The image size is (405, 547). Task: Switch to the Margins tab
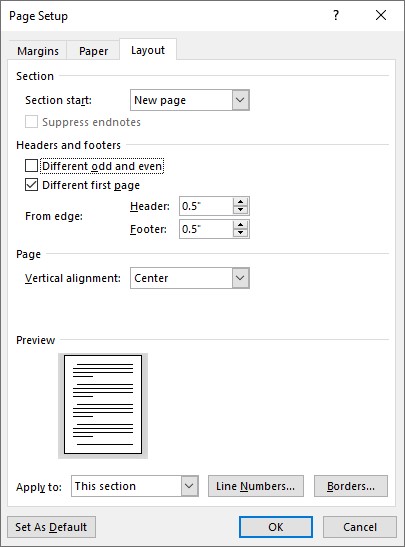[x=38, y=51]
